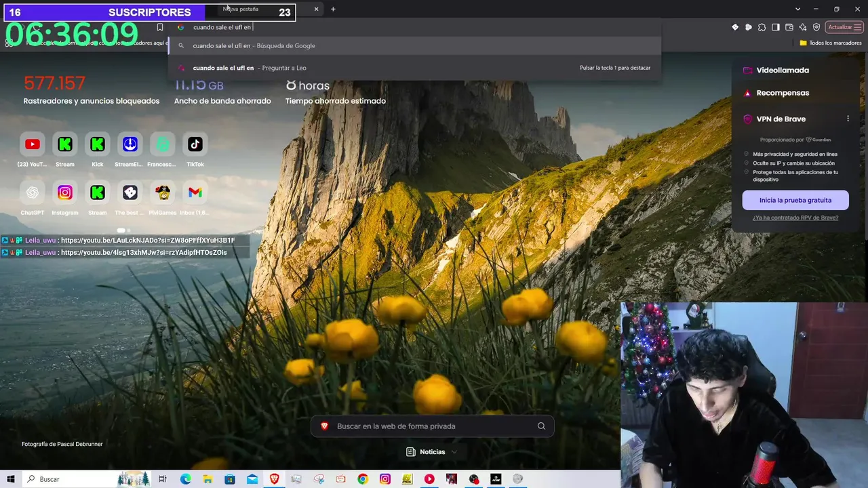Click the Brave VPN shield icon in toolbar
The image size is (868, 488).
click(x=816, y=27)
